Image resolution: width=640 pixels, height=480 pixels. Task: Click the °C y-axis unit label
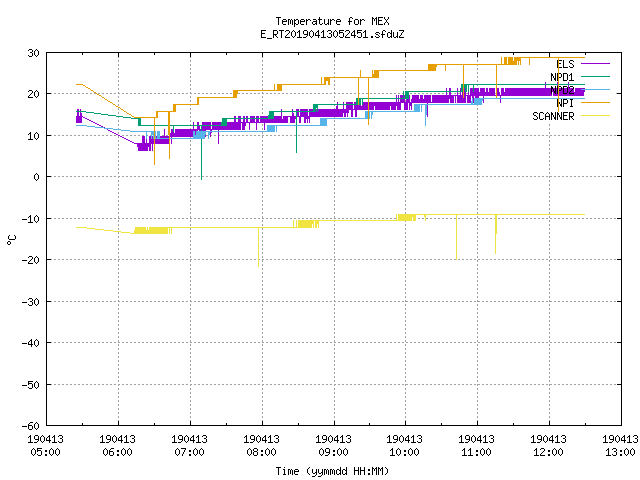(x=11, y=240)
